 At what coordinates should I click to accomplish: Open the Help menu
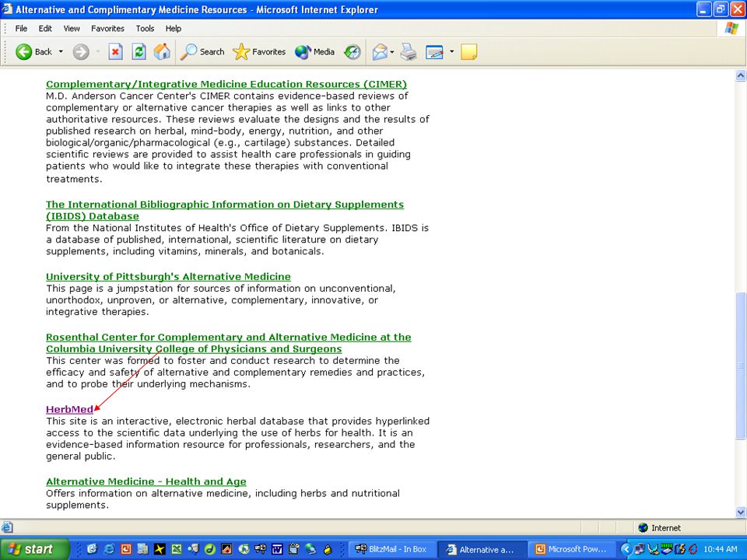pos(174,29)
